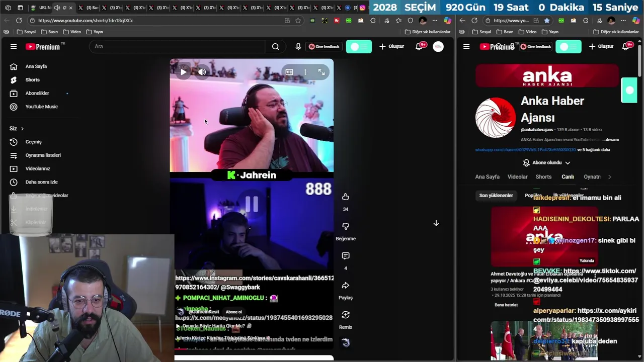The width and height of the screenshot is (644, 362).
Task: Open Daha sonra izle in the sidebar
Action: 42,182
